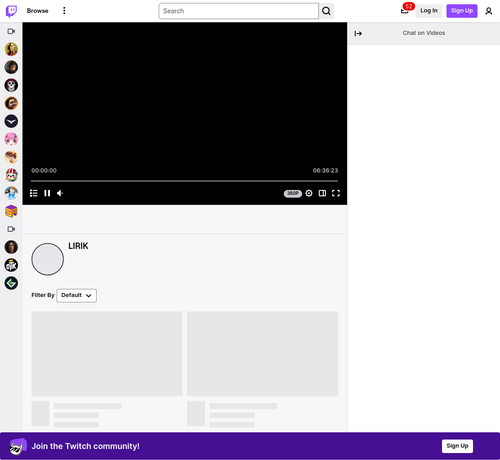The image size is (500, 460).
Task: Click Sign Up in the purple banner
Action: (457, 446)
